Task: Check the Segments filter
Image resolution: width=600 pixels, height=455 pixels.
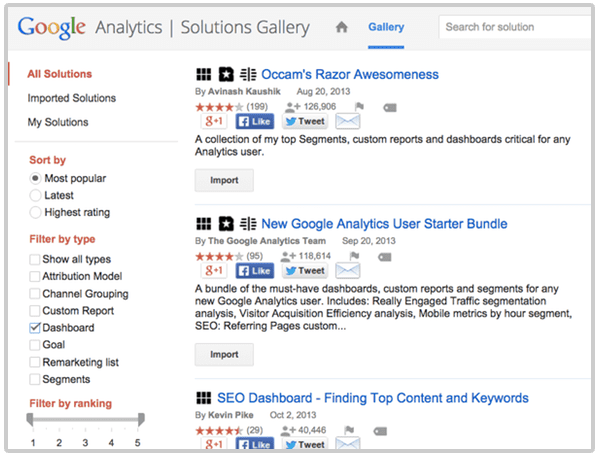Action: click(34, 379)
